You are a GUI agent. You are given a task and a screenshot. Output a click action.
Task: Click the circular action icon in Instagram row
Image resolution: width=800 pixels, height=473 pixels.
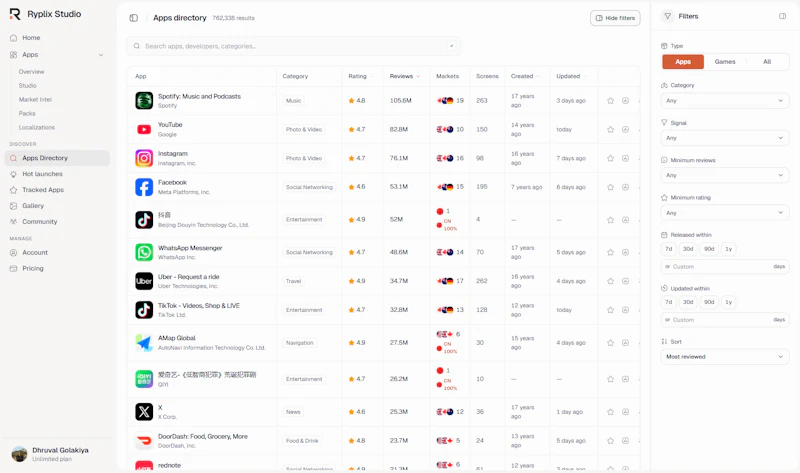[x=626, y=158]
